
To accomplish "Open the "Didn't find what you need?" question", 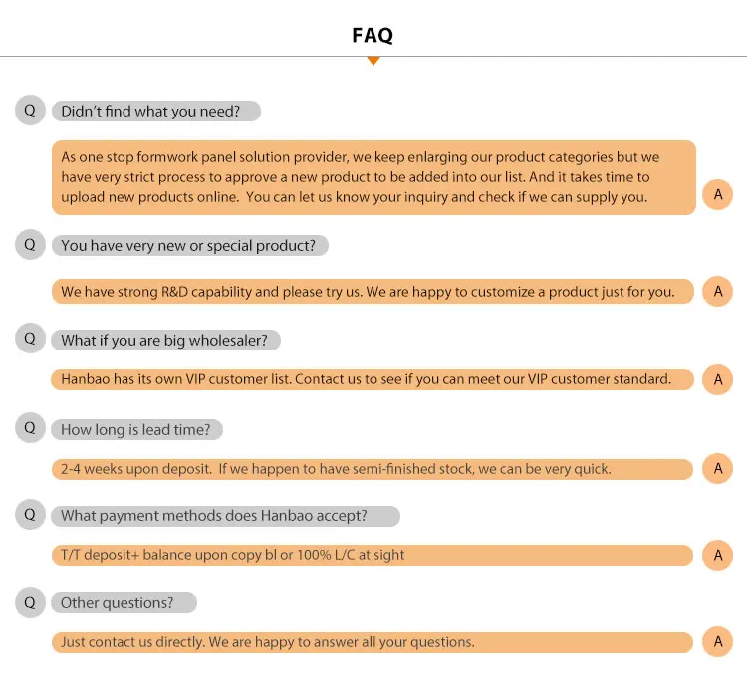I will coord(155,112).
